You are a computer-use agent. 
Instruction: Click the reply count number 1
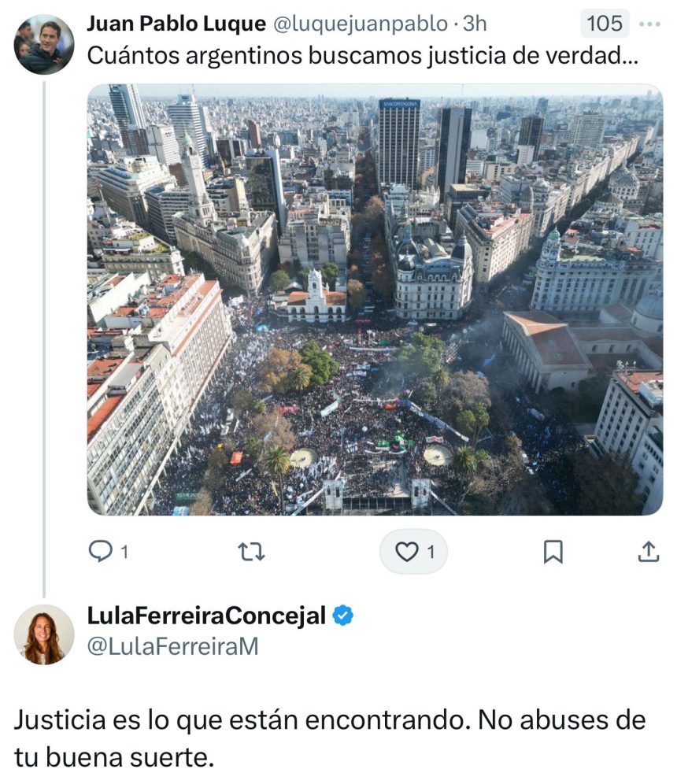[x=124, y=552]
